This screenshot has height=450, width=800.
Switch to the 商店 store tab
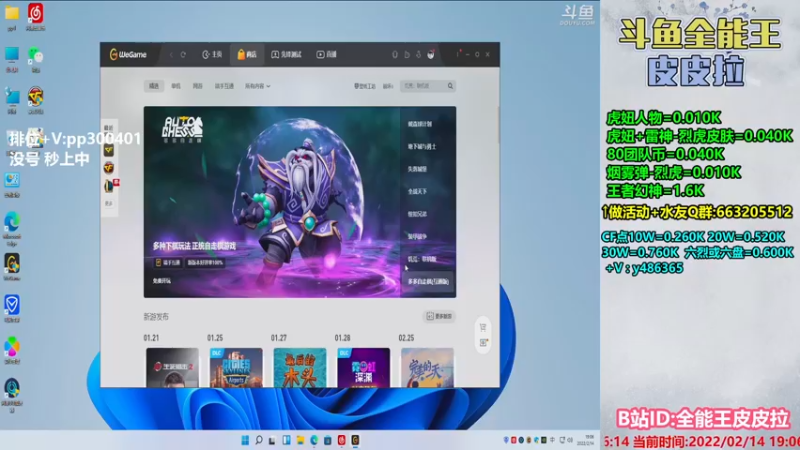247,55
